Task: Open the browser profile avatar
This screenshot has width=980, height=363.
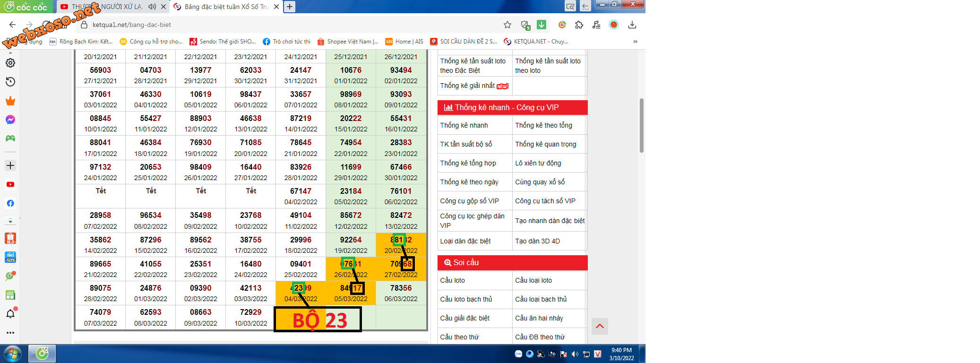Action: pos(614,25)
